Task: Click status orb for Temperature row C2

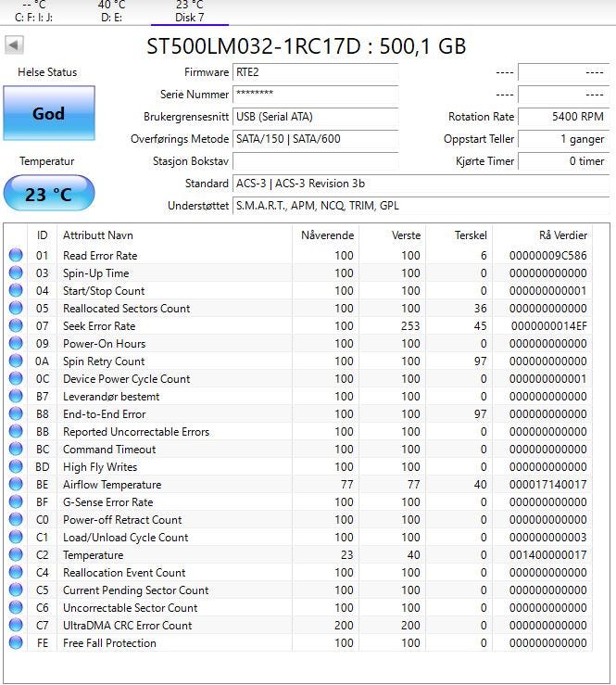Action: click(x=16, y=554)
